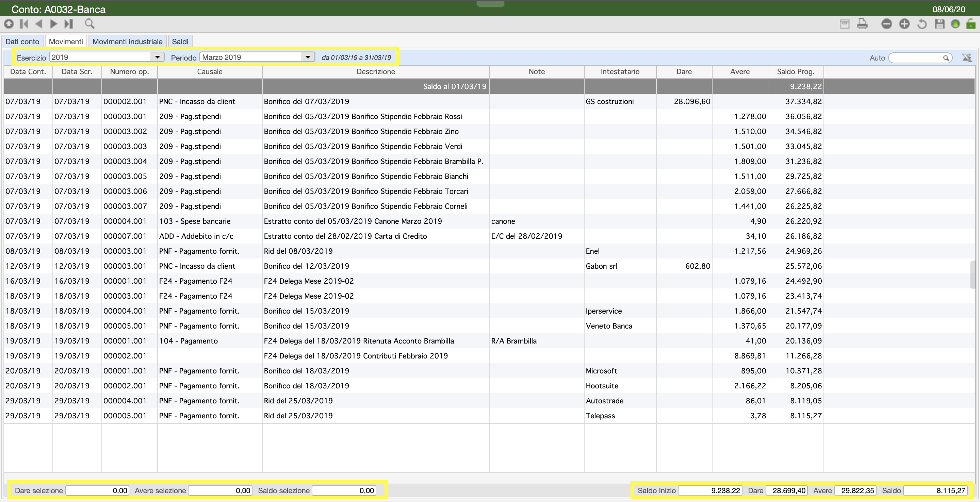Select row Stipendio Febbraio Brambilla P.
The image size is (980, 502).
pyautogui.click(x=489, y=161)
